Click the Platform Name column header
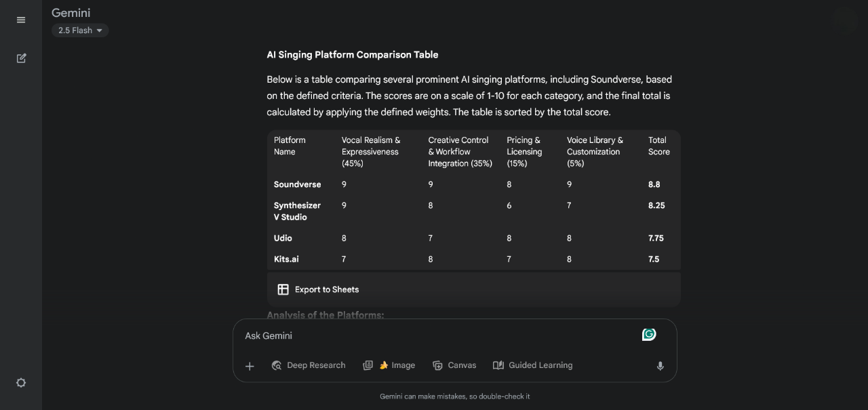868x410 pixels. click(x=290, y=146)
